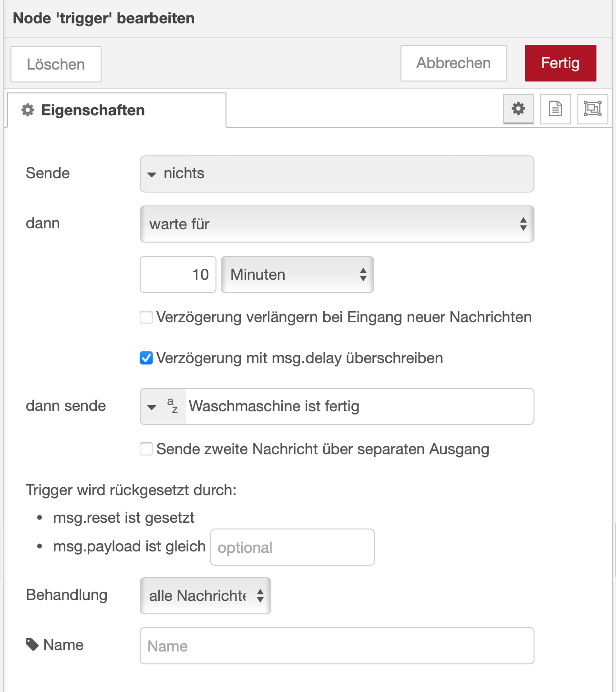Image resolution: width=616 pixels, height=692 pixels.
Task: Open the Minuten time unit dropdown
Action: click(298, 275)
